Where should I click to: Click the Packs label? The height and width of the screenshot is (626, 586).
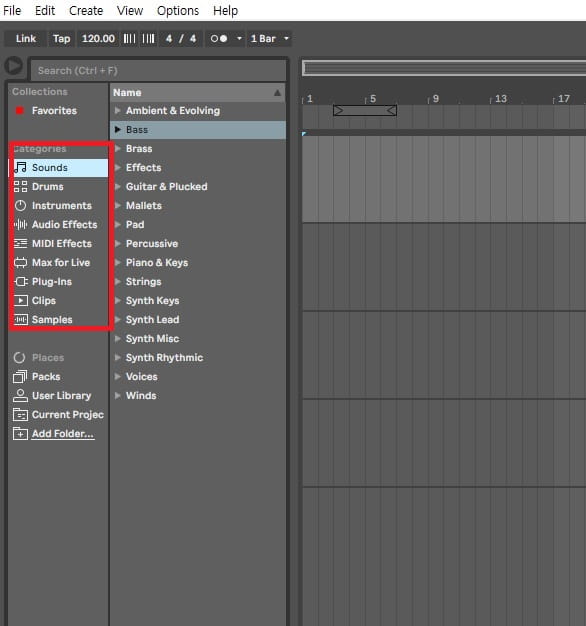[x=46, y=376]
